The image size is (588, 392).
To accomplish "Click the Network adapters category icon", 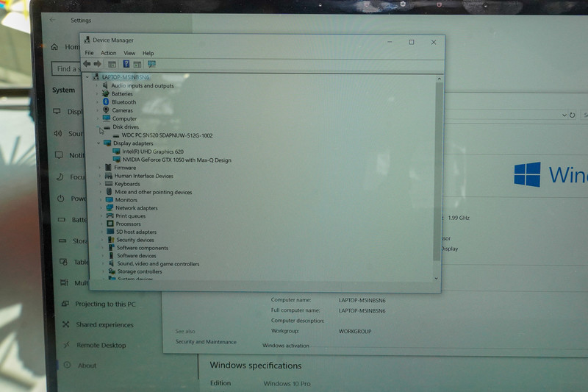I will [110, 208].
